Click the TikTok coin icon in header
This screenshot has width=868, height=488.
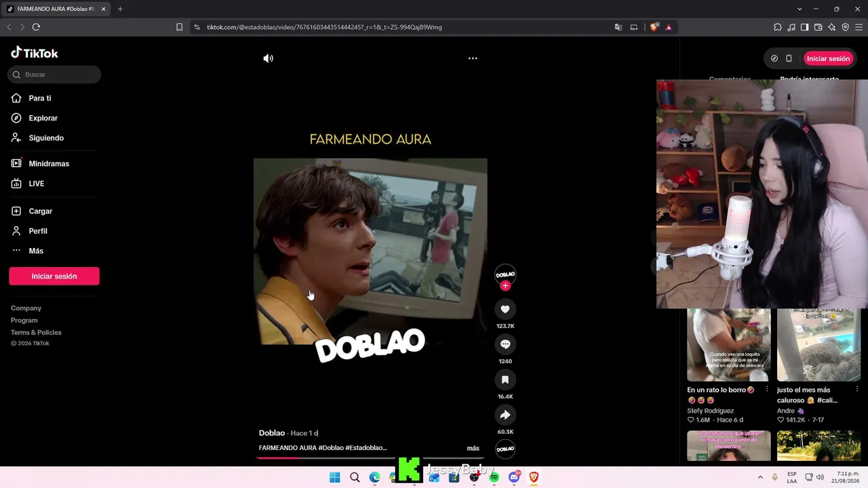pos(774,58)
